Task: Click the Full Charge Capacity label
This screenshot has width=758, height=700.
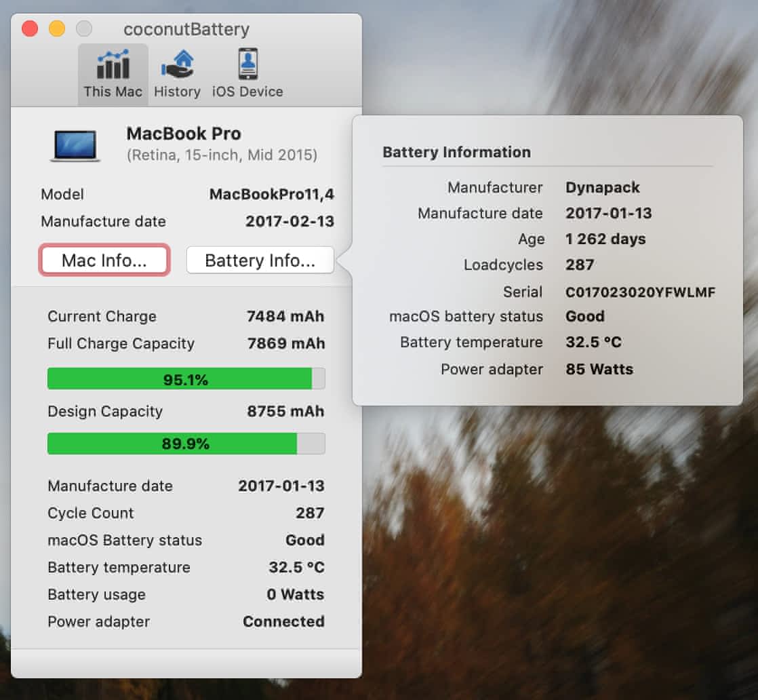Action: point(121,343)
